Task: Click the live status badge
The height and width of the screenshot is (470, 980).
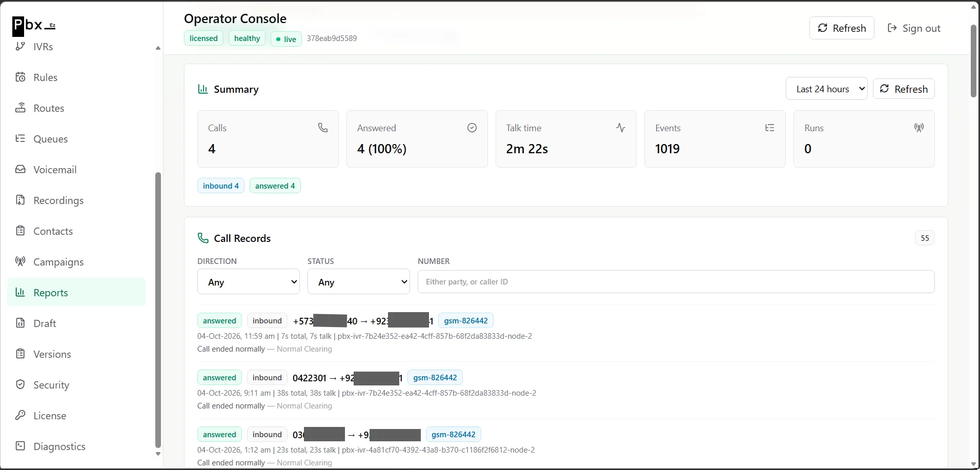Action: click(x=286, y=39)
